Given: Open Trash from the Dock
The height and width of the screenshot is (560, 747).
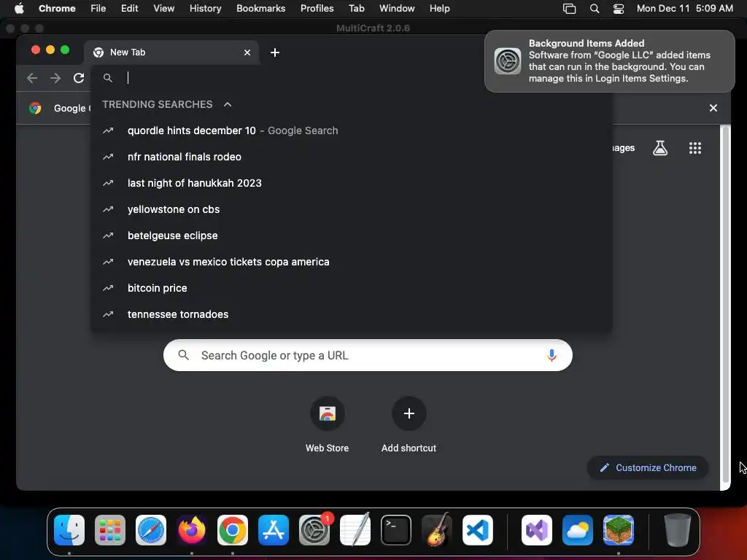Looking at the screenshot, I should pyautogui.click(x=678, y=530).
